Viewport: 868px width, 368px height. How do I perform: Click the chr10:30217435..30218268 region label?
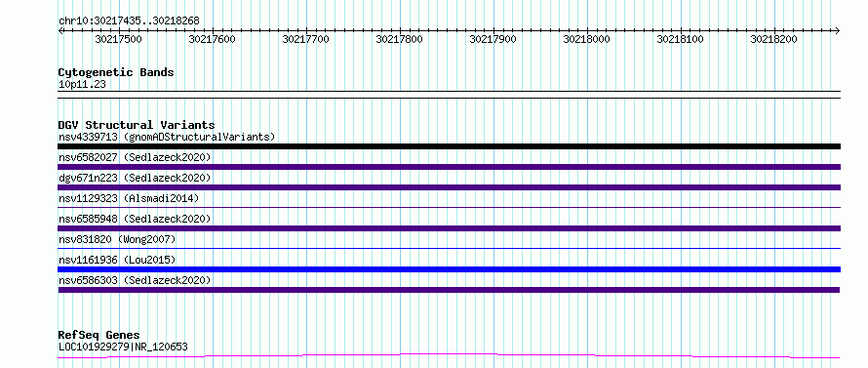(129, 21)
